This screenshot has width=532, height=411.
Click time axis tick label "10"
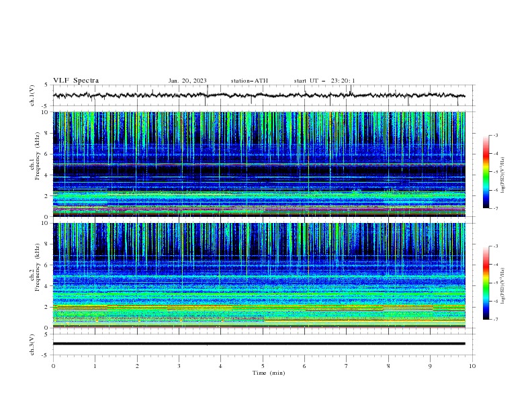(472, 366)
